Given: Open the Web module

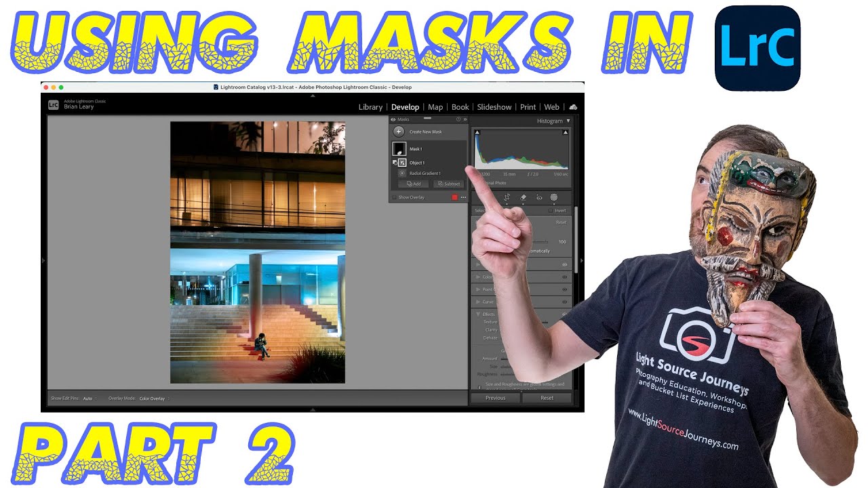Looking at the screenshot, I should pos(552,107).
